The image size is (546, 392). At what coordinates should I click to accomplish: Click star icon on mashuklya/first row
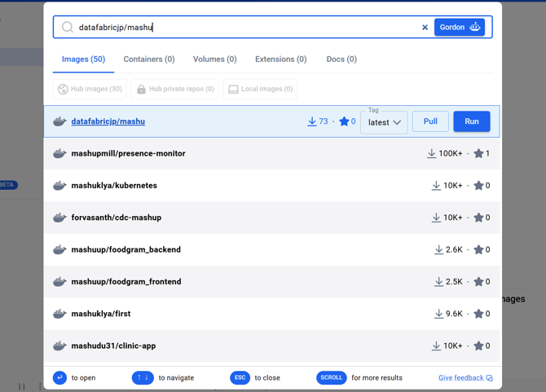(x=479, y=314)
